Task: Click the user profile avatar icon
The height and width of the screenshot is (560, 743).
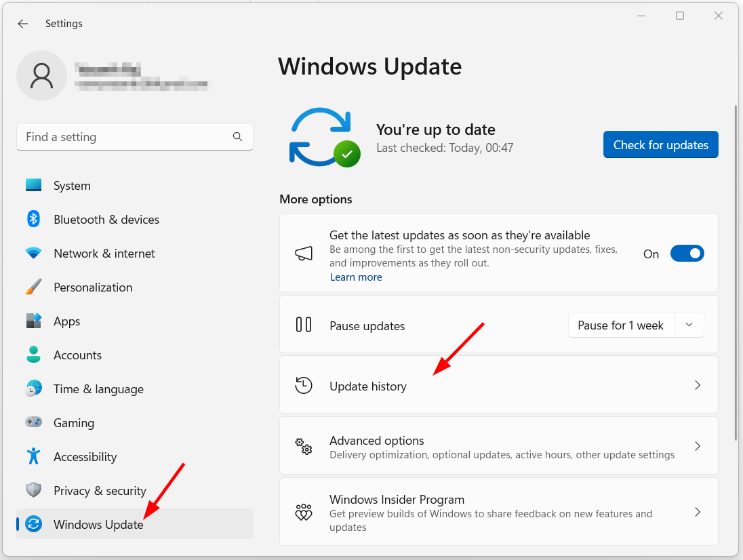Action: (x=42, y=76)
